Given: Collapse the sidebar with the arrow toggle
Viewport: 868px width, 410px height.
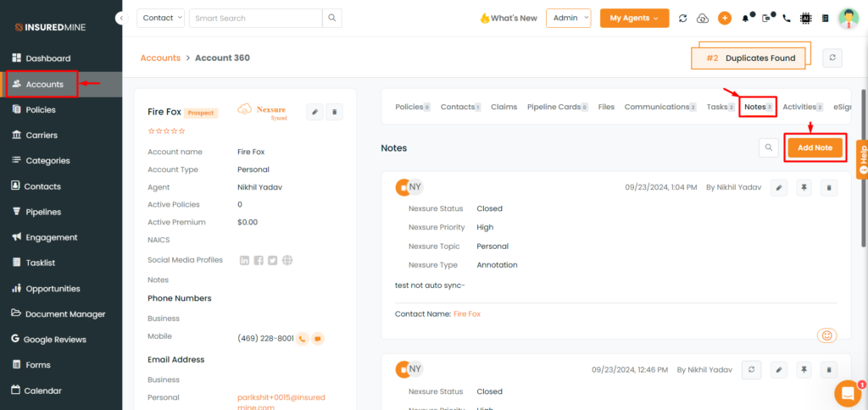Looking at the screenshot, I should click(x=121, y=18).
